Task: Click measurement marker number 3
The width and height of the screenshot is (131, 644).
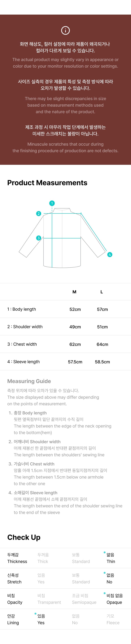Action: (38, 238)
